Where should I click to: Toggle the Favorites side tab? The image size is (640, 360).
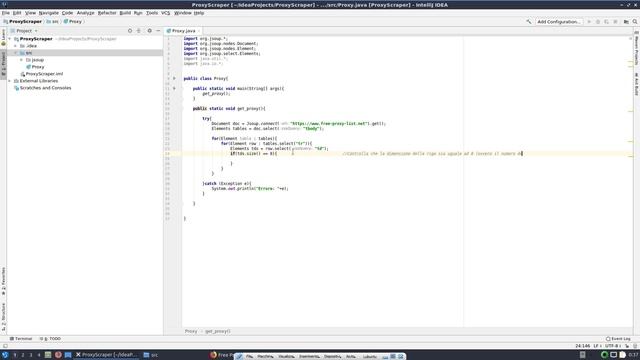pyautogui.click(x=3, y=281)
